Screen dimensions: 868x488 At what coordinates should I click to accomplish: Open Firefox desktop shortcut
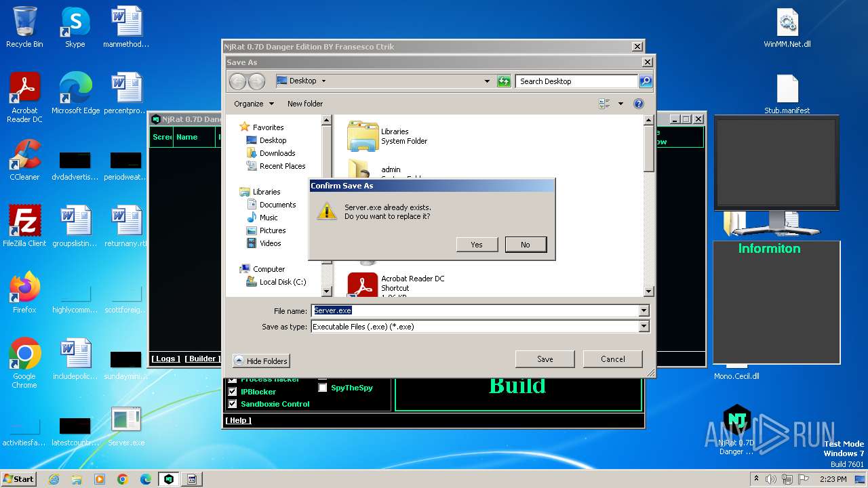click(x=24, y=293)
